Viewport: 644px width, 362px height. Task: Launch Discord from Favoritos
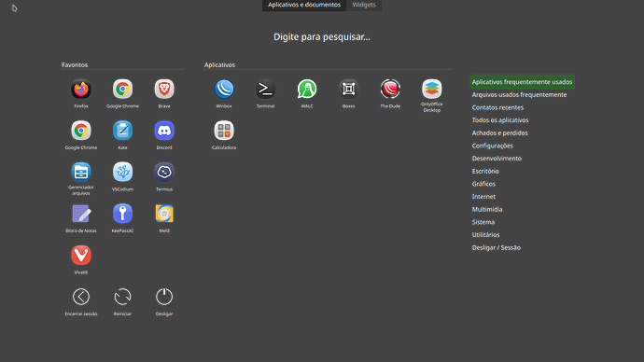tap(164, 131)
